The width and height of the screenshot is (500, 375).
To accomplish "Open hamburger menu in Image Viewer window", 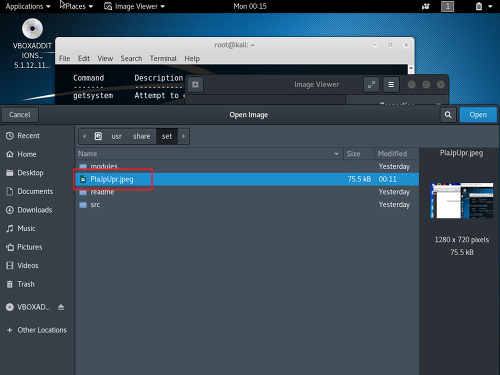I will coord(391,85).
